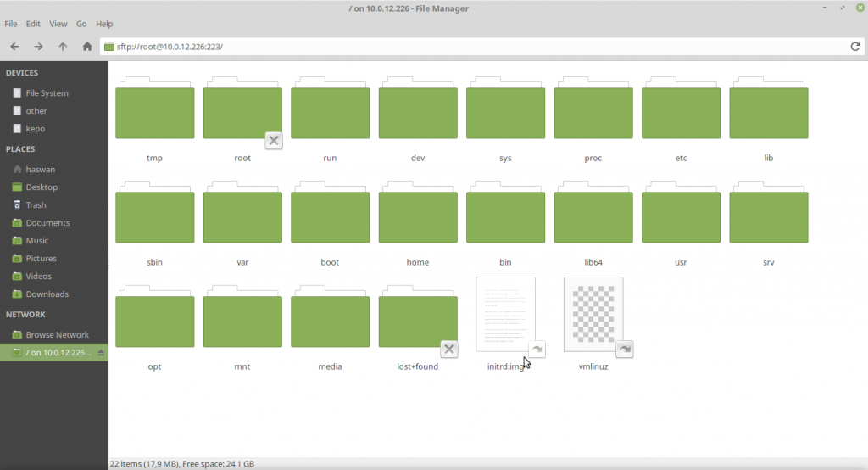The image size is (868, 470).
Task: Select the media folder icon
Action: (330, 316)
